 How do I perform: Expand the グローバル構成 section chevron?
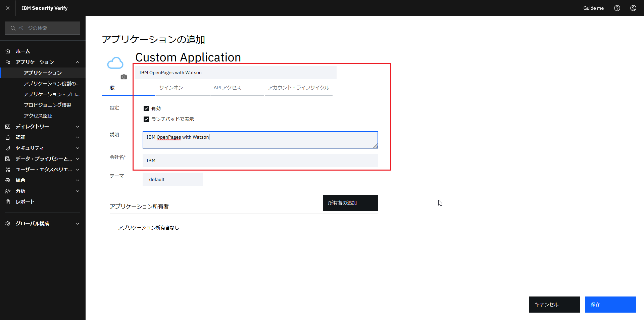click(78, 224)
